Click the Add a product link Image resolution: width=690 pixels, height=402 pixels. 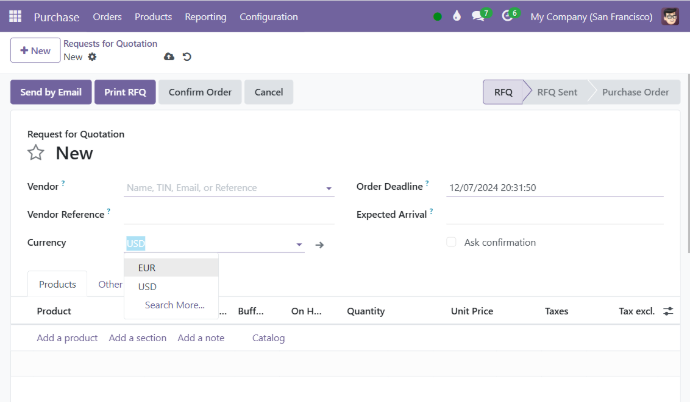[x=67, y=338]
